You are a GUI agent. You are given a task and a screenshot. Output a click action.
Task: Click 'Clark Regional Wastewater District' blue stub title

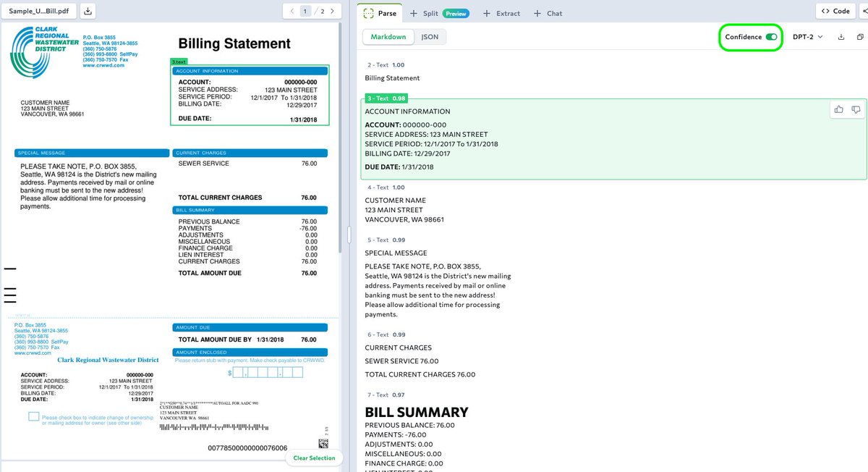(108, 360)
